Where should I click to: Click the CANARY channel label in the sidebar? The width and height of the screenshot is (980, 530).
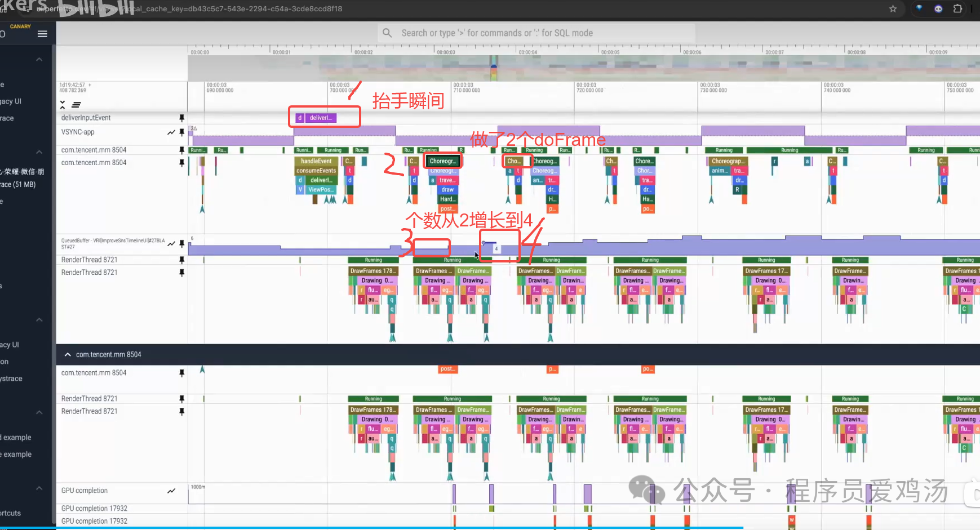[x=20, y=26]
